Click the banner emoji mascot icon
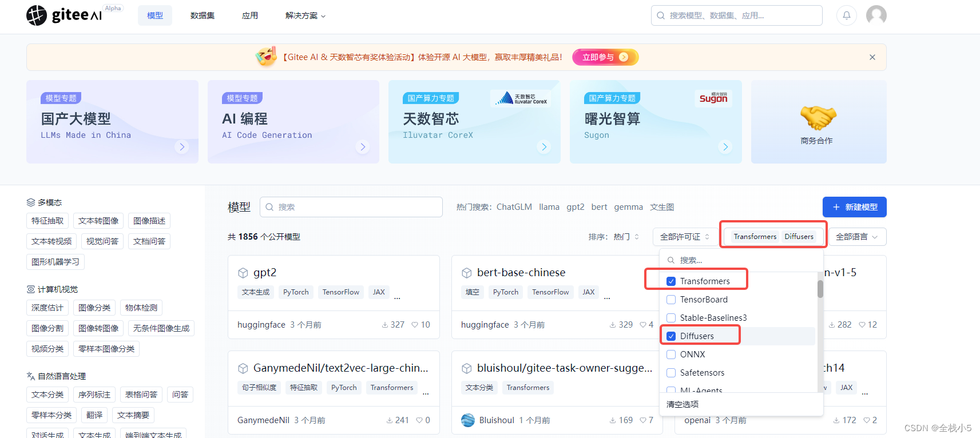 [267, 57]
